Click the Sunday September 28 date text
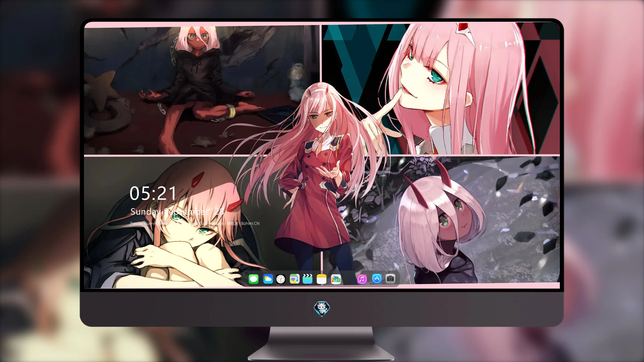The width and height of the screenshot is (644, 362). pos(177,212)
